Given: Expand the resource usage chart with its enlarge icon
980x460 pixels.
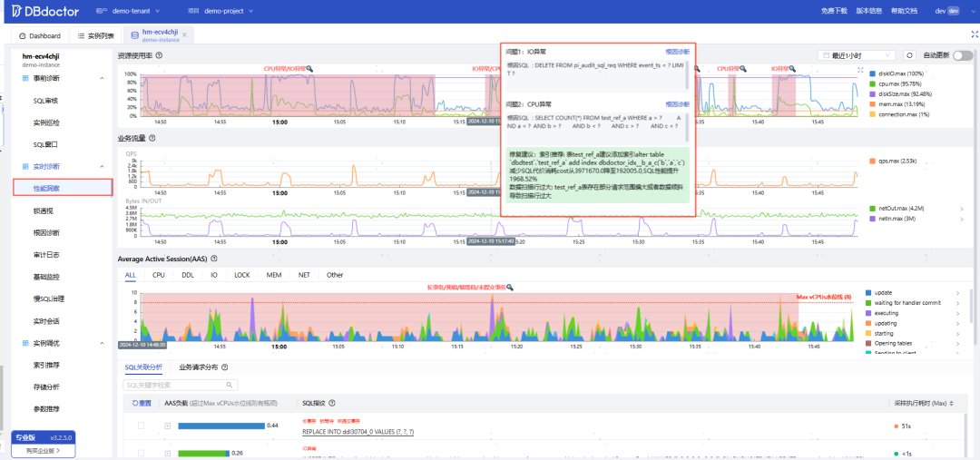Looking at the screenshot, I should point(860,70).
